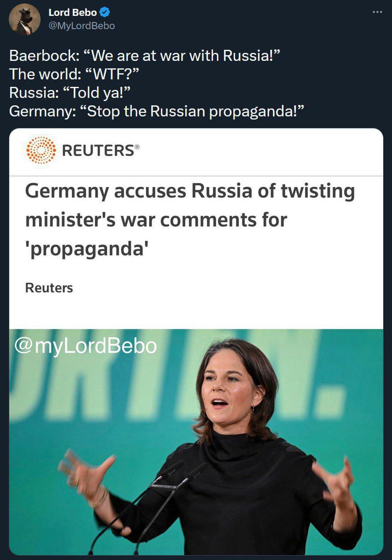Screen dimensions: 392x560
Task: Open the Lord Bebo display name
Action: tap(73, 13)
